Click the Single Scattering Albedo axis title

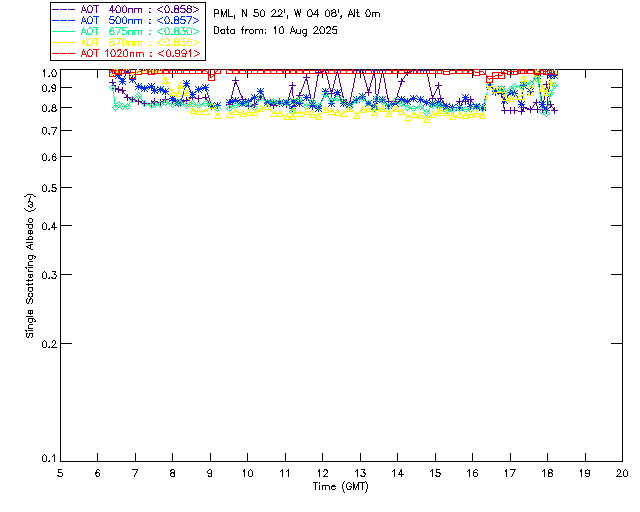pyautogui.click(x=31, y=266)
